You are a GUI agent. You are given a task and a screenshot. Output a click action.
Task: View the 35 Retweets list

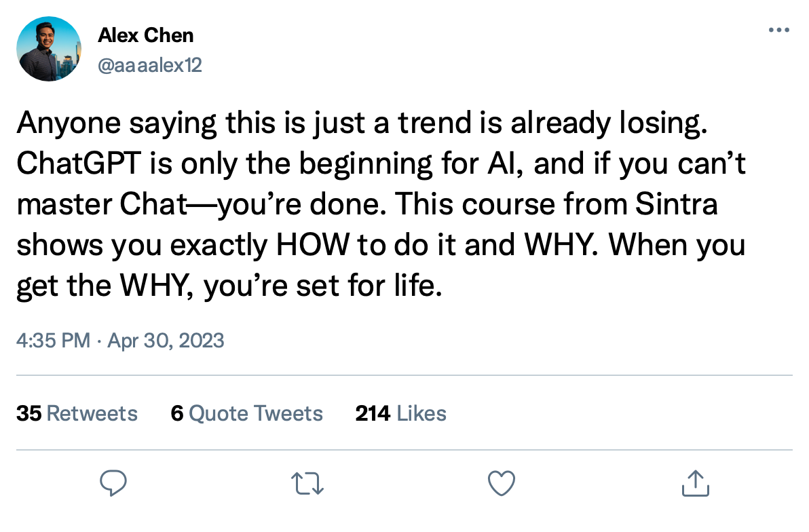point(77,413)
